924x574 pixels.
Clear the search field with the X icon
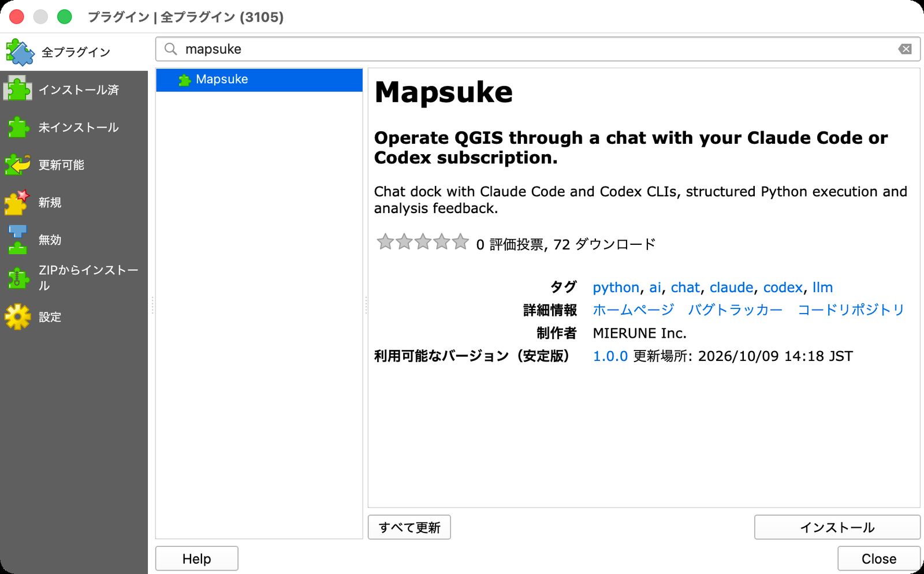[x=905, y=49]
